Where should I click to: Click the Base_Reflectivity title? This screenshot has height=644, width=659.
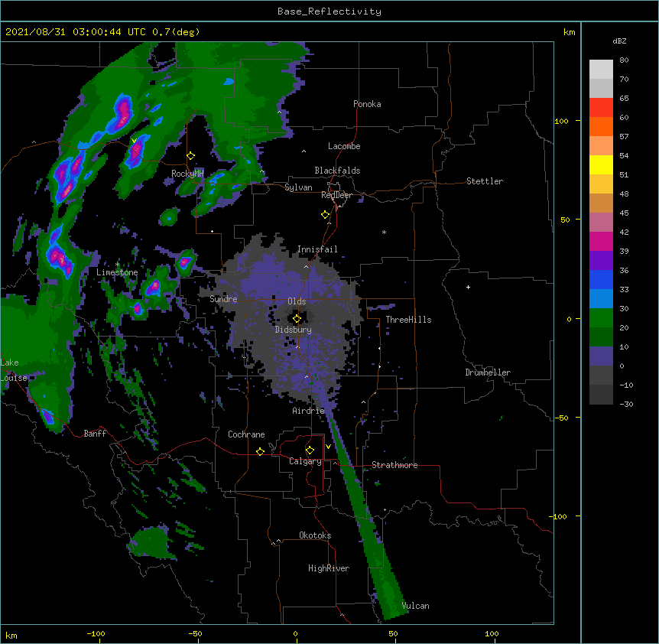tap(329, 11)
